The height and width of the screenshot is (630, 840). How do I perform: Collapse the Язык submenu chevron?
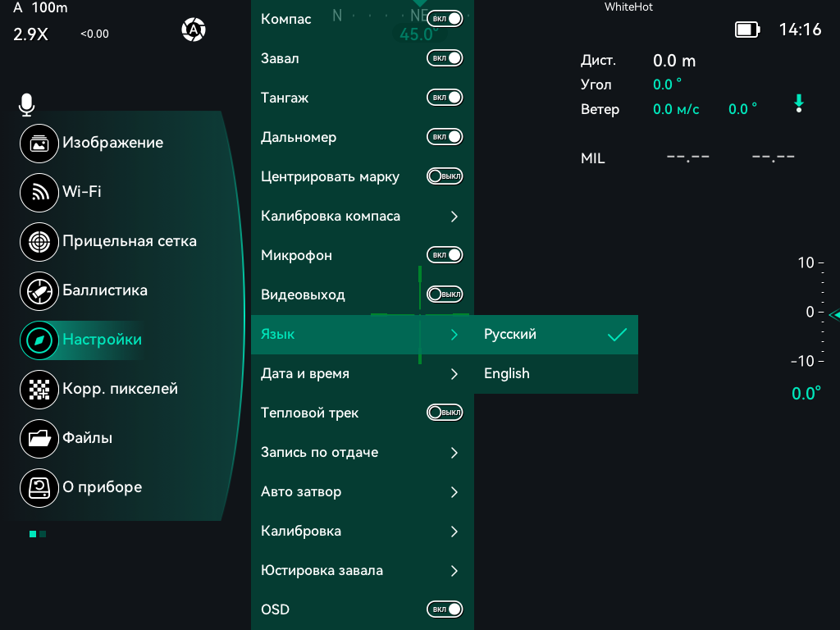454,335
